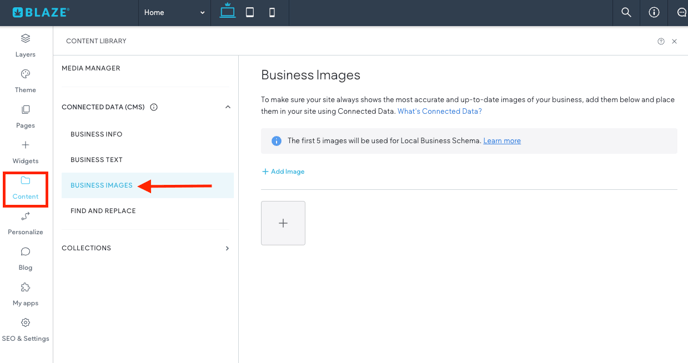Switch to tablet device view

(x=250, y=12)
